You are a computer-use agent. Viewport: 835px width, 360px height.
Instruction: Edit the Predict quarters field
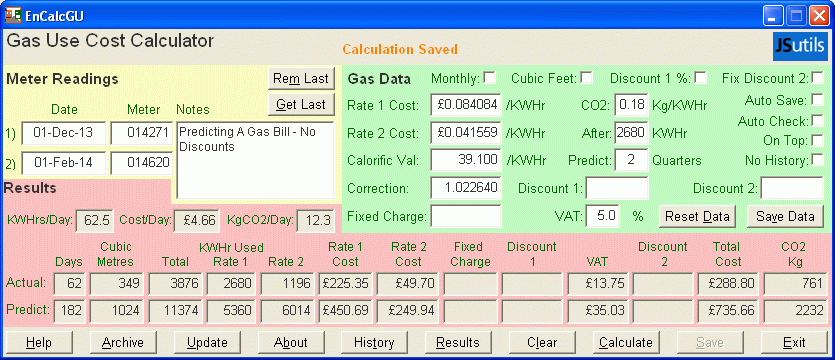coord(632,160)
